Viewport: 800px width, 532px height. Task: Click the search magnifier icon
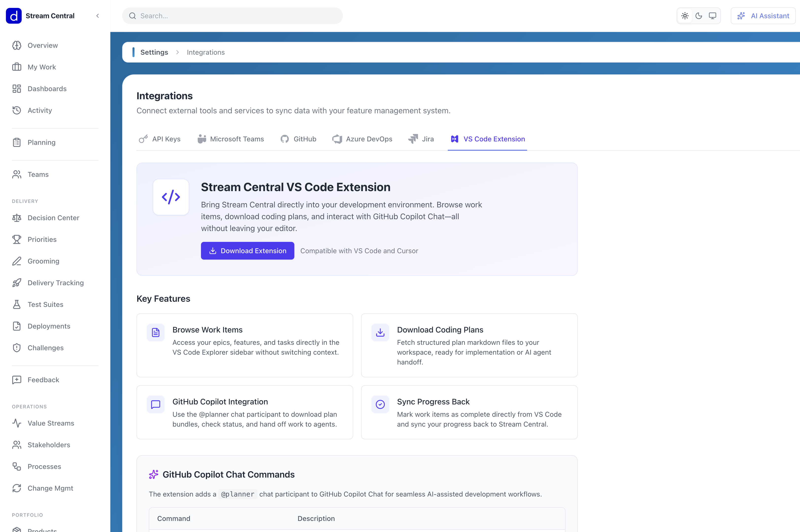tap(132, 16)
